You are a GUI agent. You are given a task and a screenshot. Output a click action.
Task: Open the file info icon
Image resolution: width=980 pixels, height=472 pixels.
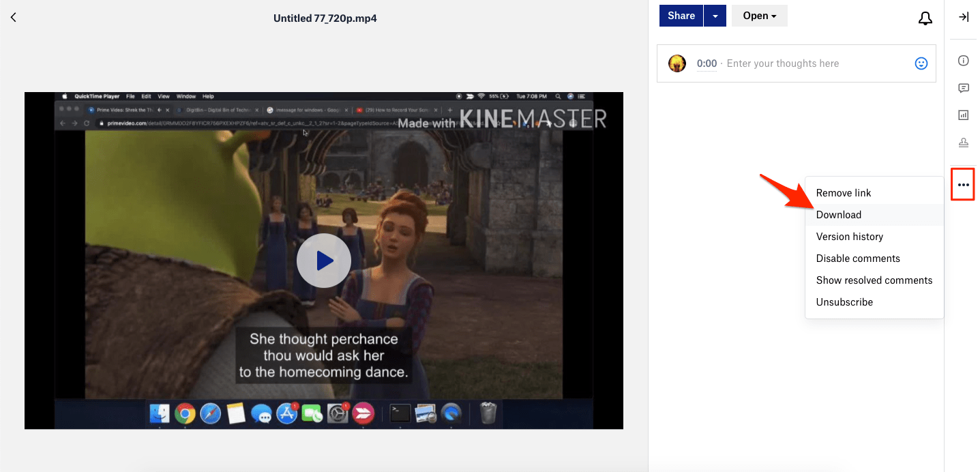point(964,61)
